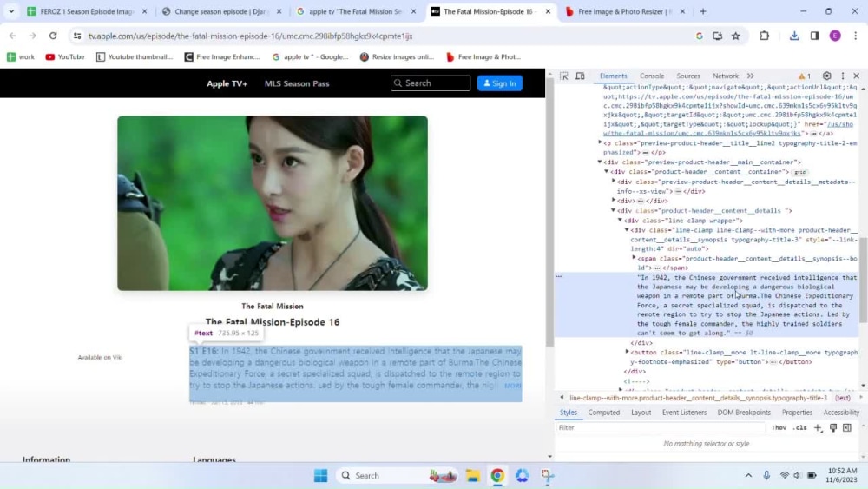The height and width of the screenshot is (489, 868).
Task: Click The Fatal Mission show title link
Action: pyautogui.click(x=273, y=307)
